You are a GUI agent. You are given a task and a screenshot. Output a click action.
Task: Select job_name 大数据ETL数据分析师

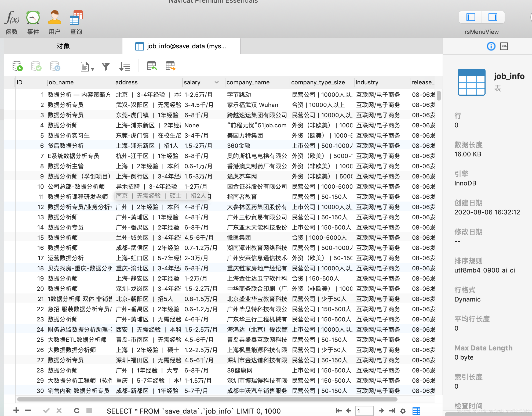click(x=77, y=340)
